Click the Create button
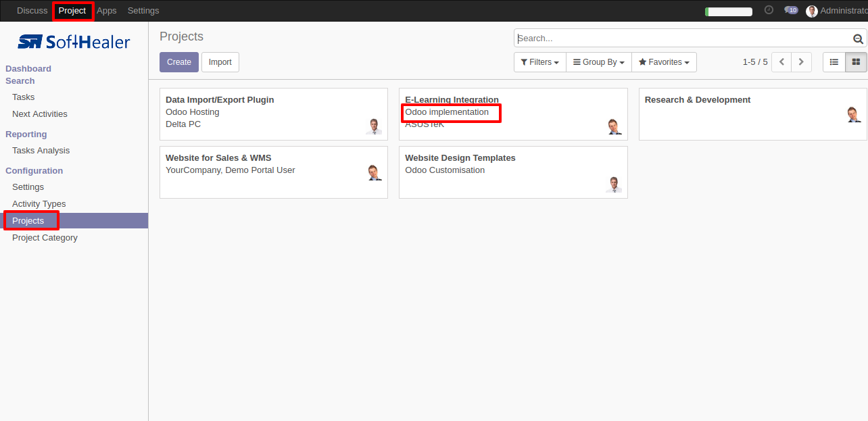Image resolution: width=868 pixels, height=421 pixels. [x=179, y=62]
